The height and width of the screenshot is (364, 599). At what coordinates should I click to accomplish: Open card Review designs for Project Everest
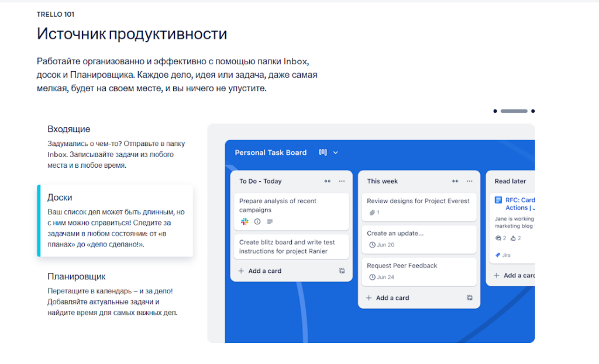tap(419, 207)
